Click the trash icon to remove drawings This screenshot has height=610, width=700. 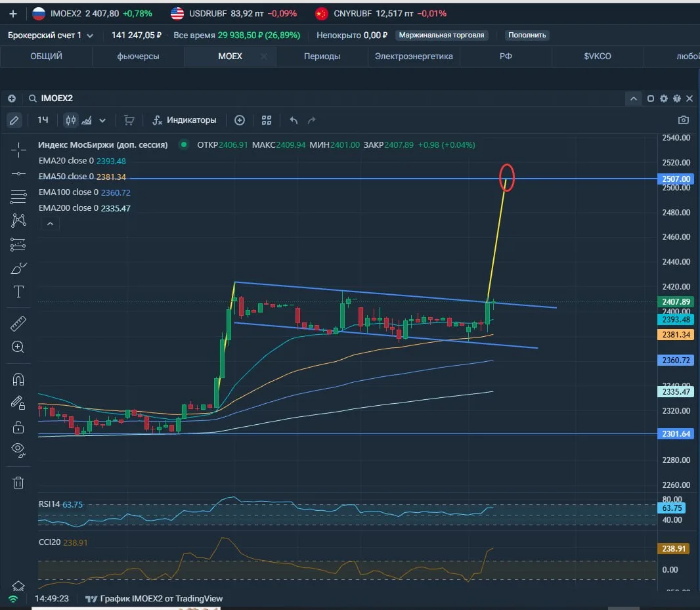[18, 483]
